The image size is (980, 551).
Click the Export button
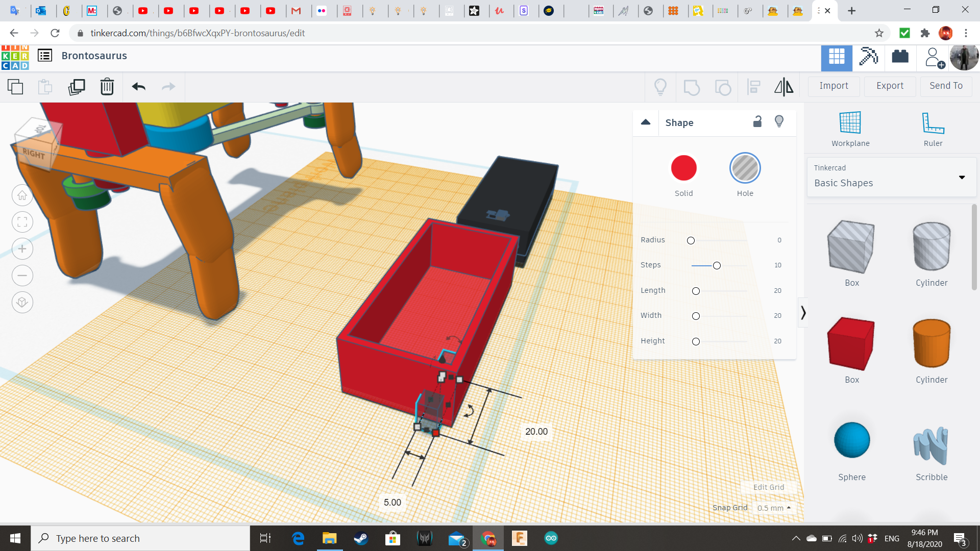890,86
